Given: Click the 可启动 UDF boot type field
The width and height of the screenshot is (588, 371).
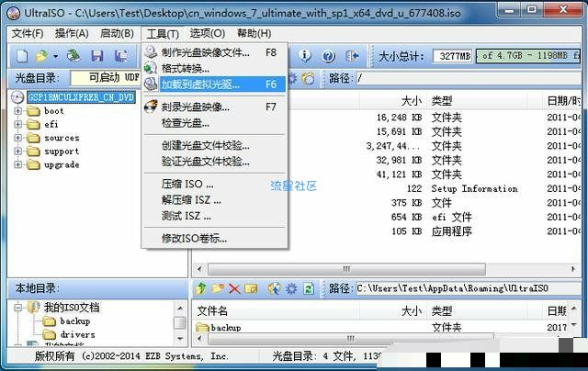Looking at the screenshot, I should 106,78.
